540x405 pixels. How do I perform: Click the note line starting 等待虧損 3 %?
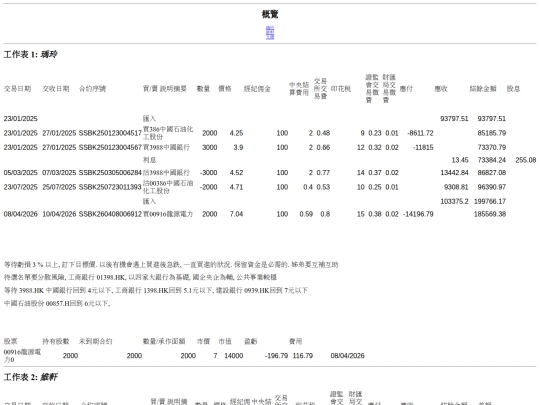tap(171, 265)
